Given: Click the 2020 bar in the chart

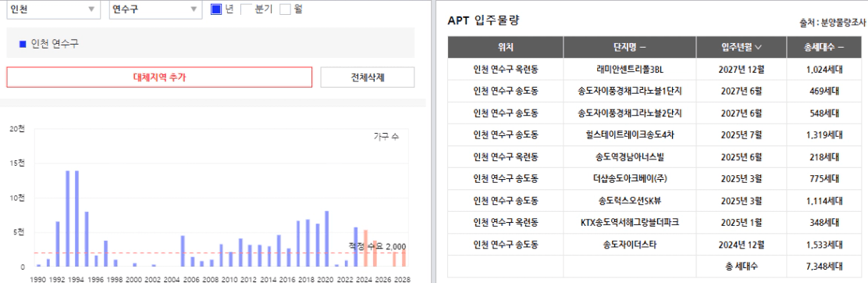Looking at the screenshot, I should click(x=326, y=238).
